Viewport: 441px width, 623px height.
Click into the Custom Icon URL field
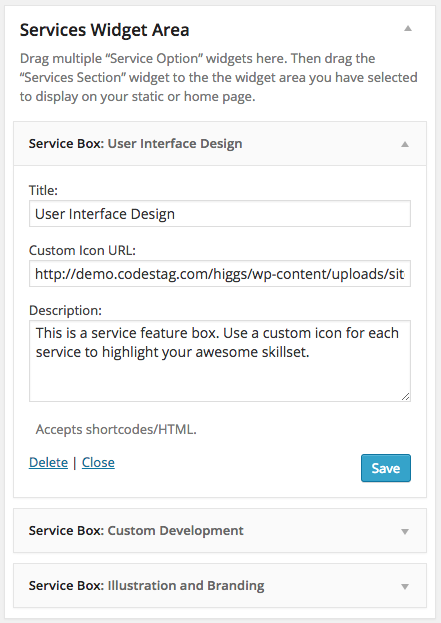pos(220,274)
